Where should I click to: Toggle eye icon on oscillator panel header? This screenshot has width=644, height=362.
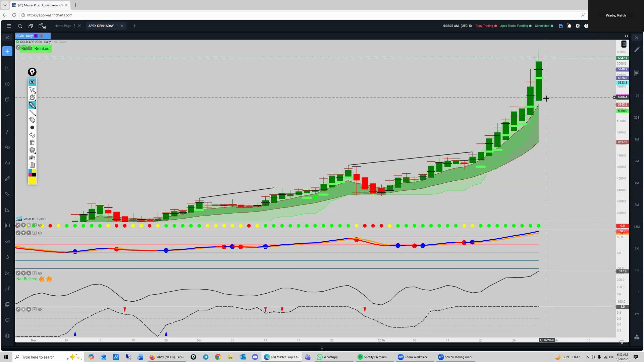tap(40, 233)
